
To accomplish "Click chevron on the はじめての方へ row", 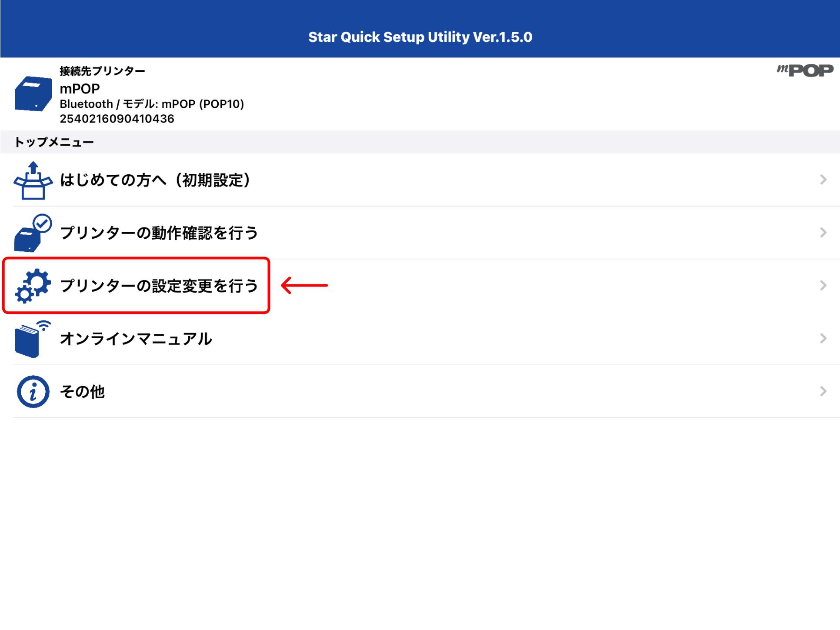I will [x=823, y=180].
